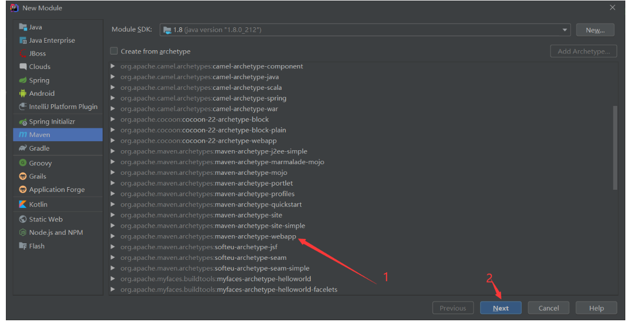Image resolution: width=644 pixels, height=324 pixels.
Task: Click the Gradle elephant icon
Action: coord(23,148)
